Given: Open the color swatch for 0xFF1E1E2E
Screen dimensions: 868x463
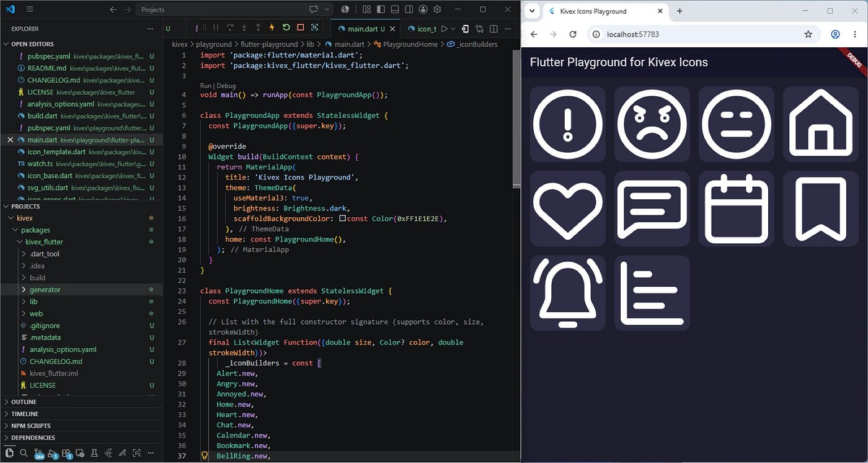Looking at the screenshot, I should [342, 218].
